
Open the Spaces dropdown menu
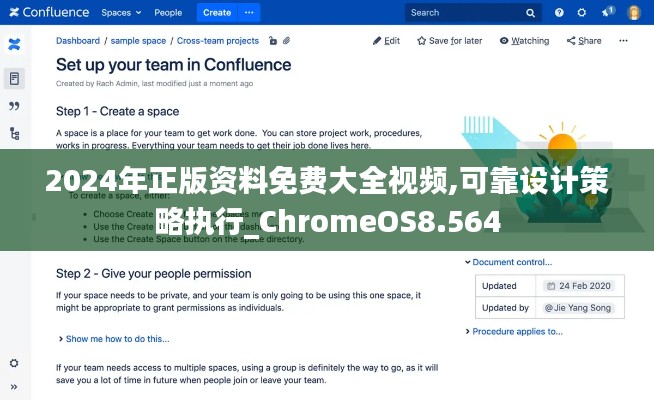(121, 13)
